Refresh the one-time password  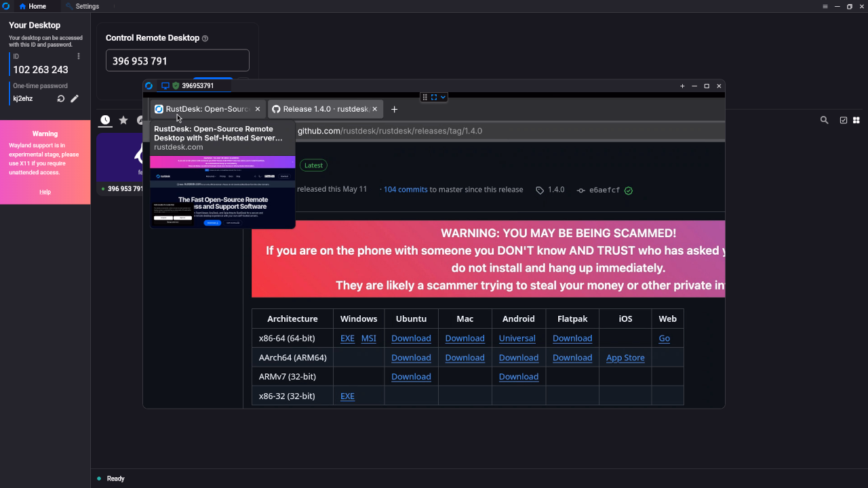(61, 99)
